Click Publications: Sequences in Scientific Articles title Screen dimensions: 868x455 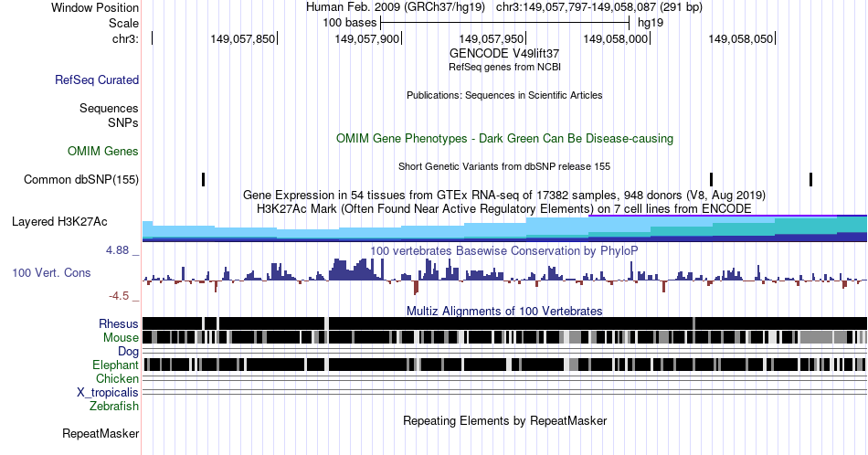point(504,95)
